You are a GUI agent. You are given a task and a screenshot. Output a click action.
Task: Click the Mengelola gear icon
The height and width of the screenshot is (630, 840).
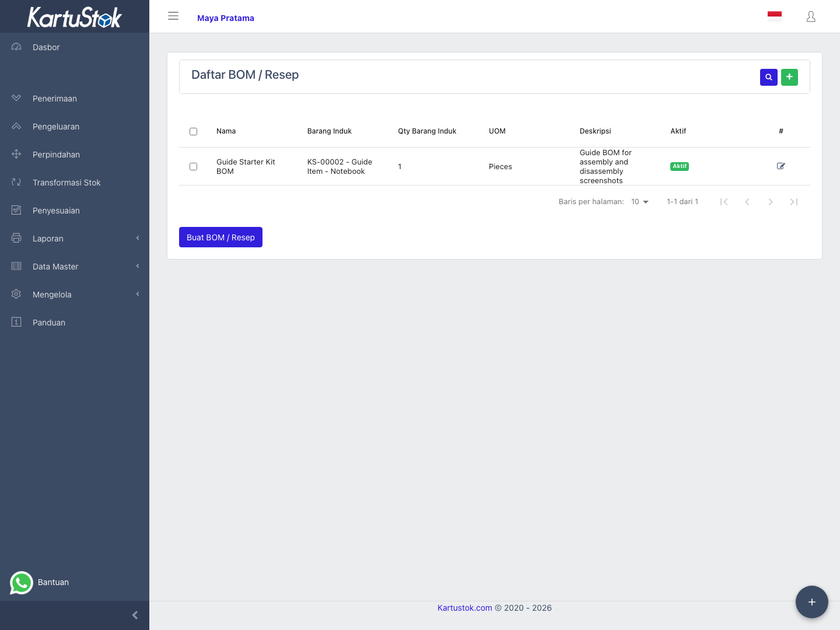tap(16, 294)
